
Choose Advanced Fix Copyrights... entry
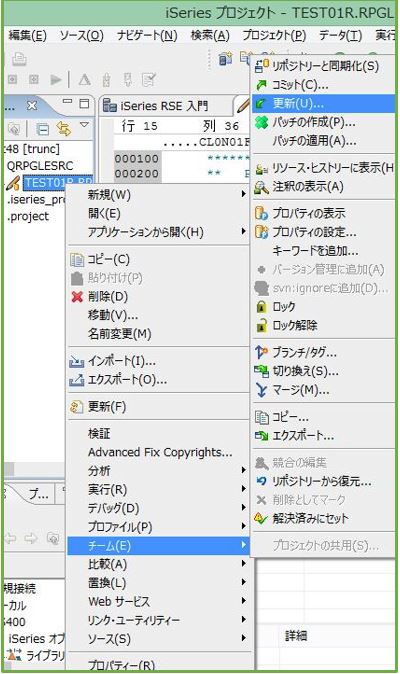pos(160,452)
